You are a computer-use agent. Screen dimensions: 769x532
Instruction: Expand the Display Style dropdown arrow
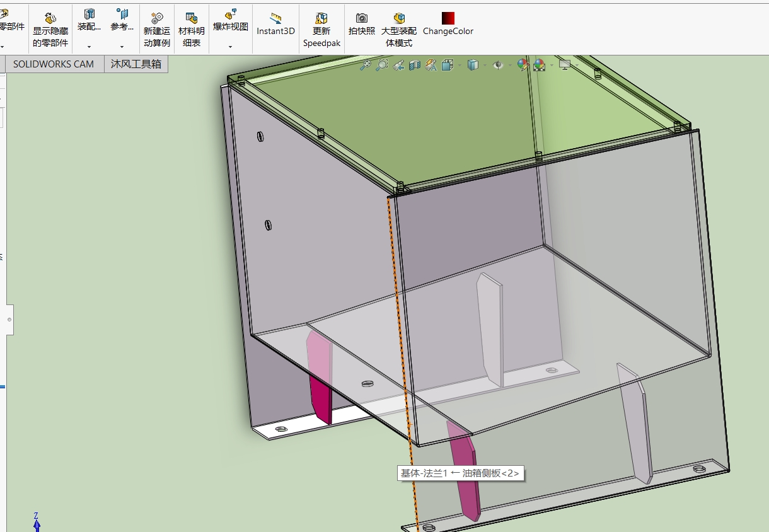pyautogui.click(x=484, y=64)
